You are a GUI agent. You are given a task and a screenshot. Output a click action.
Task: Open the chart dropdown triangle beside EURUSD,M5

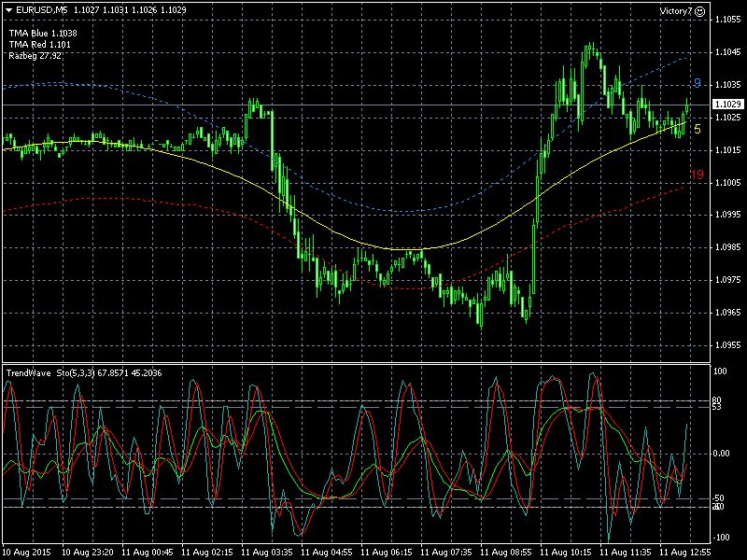(8, 10)
